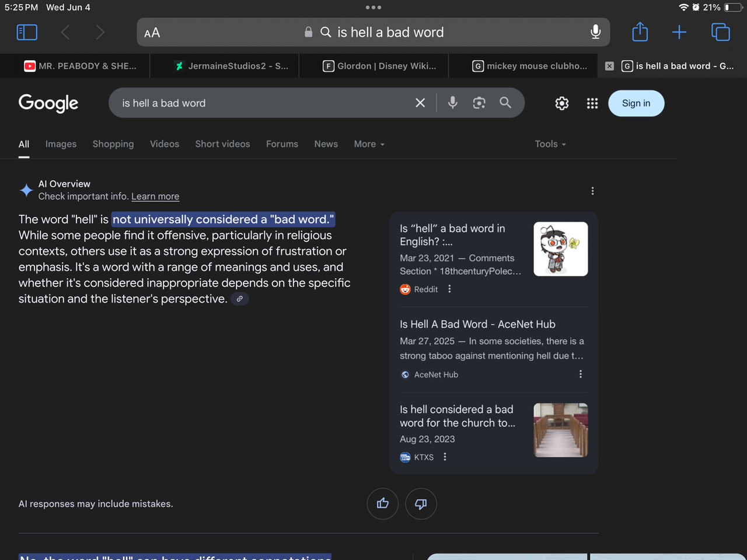The image size is (747, 560).
Task: Click 'AI responses may include mistakes.' text
Action: pos(96,504)
